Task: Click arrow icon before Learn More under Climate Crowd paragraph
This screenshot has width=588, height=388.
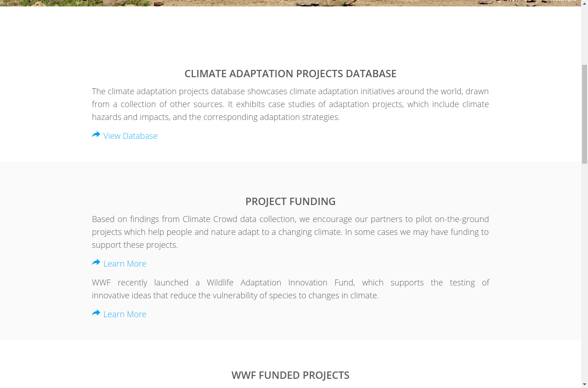Action: click(x=96, y=262)
